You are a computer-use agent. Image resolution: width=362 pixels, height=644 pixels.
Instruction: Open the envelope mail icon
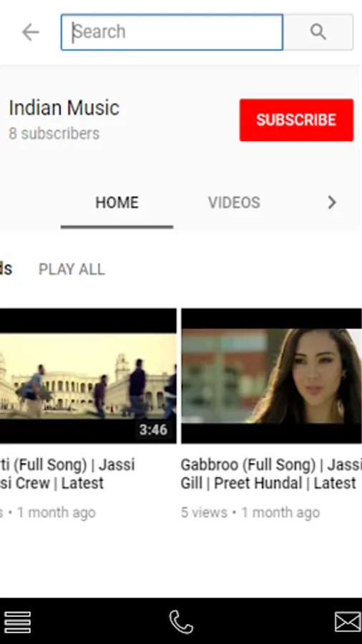[x=348, y=622]
